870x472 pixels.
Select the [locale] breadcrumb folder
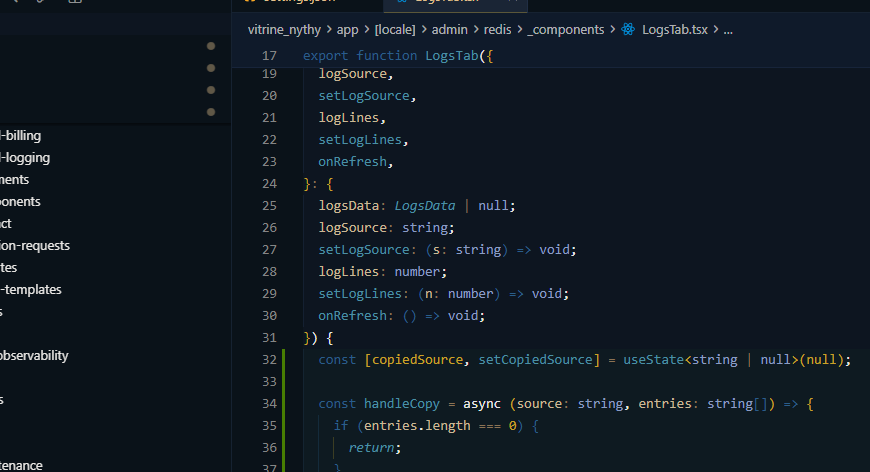[394, 29]
